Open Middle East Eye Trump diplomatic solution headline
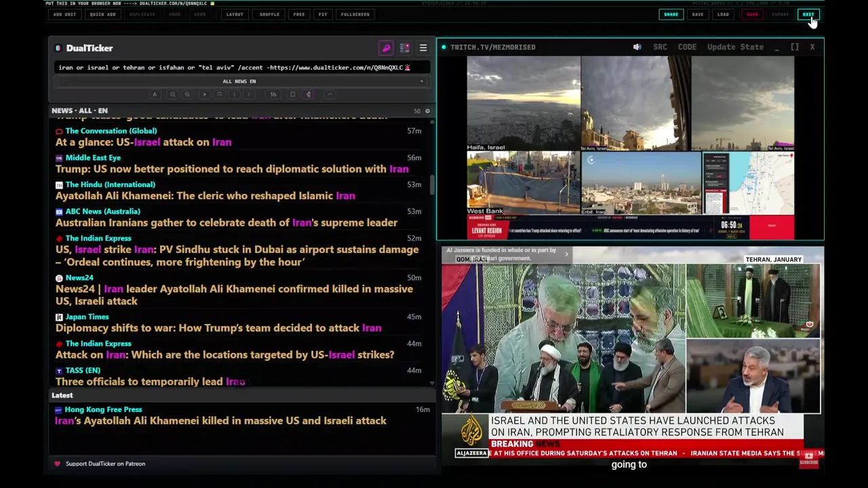868x488 pixels. click(x=232, y=169)
